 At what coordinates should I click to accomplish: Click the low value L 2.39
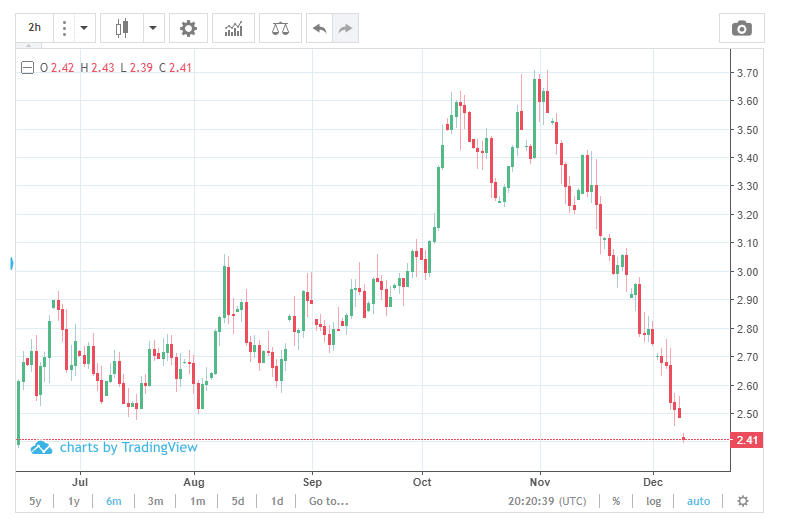tap(137, 68)
